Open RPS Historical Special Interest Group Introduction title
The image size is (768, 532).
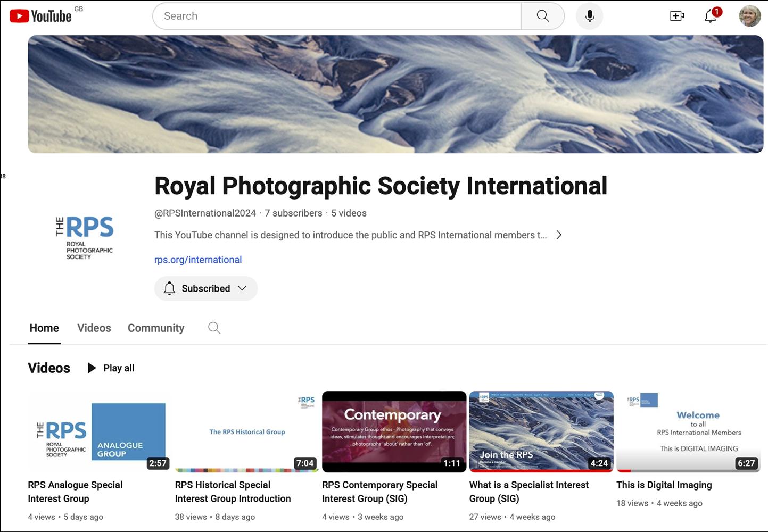click(233, 492)
